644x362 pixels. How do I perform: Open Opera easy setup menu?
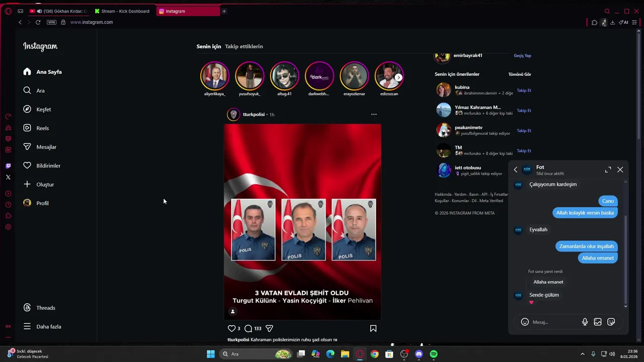click(x=634, y=22)
